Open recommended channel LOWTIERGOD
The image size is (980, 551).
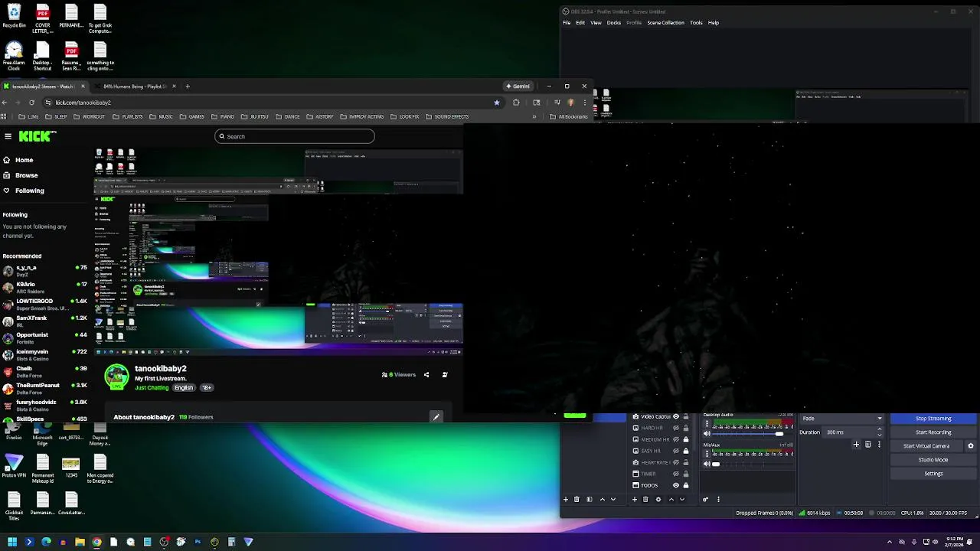point(44,304)
